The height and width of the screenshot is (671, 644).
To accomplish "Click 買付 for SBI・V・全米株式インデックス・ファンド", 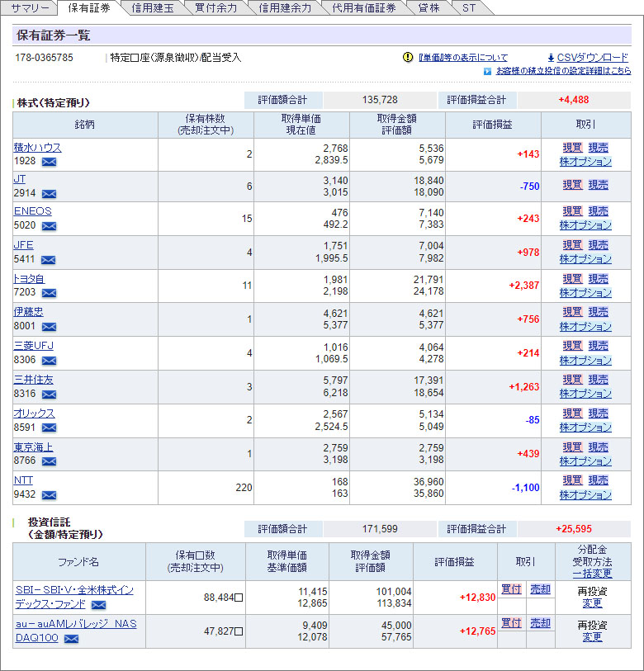I will click(510, 589).
